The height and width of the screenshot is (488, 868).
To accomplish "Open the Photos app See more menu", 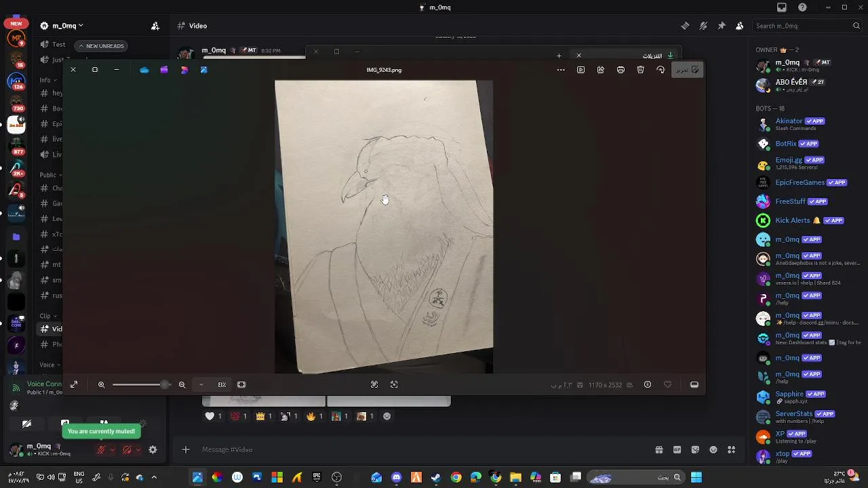I will click(x=561, y=70).
